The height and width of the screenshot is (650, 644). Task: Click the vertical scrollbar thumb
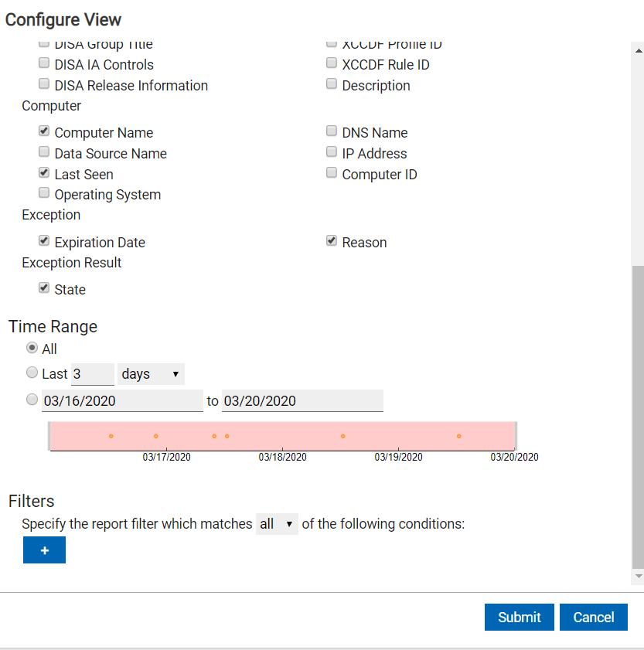638,417
